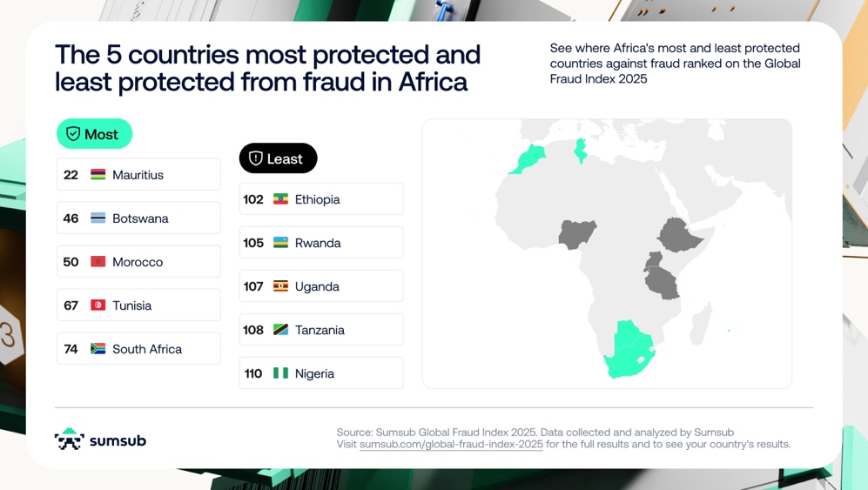Click the Mauritius flag icon
868x490 pixels.
(x=98, y=175)
